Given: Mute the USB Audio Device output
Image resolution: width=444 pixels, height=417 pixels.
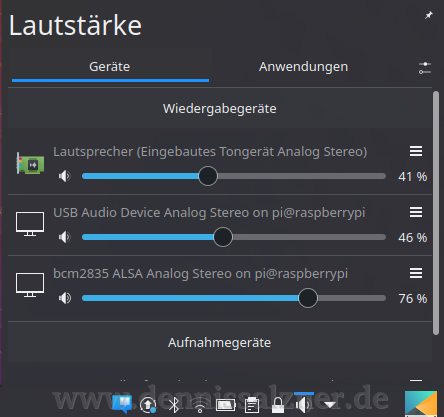Looking at the screenshot, I should (65, 237).
